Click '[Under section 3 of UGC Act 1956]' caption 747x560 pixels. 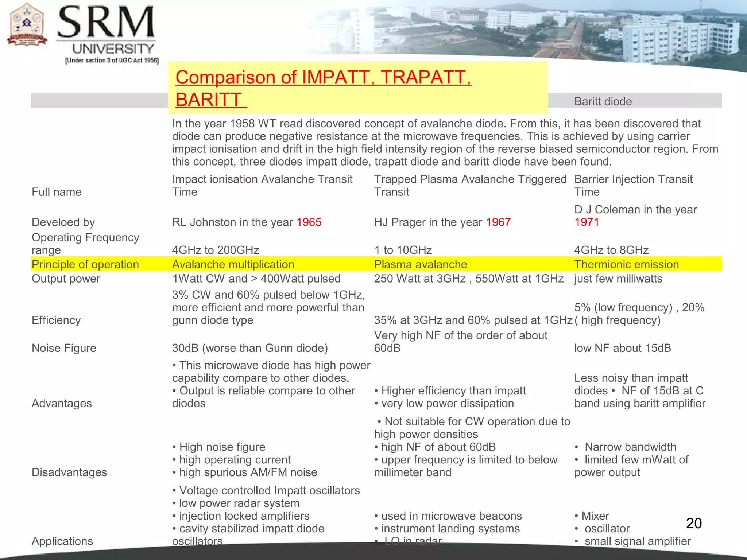coord(112,61)
